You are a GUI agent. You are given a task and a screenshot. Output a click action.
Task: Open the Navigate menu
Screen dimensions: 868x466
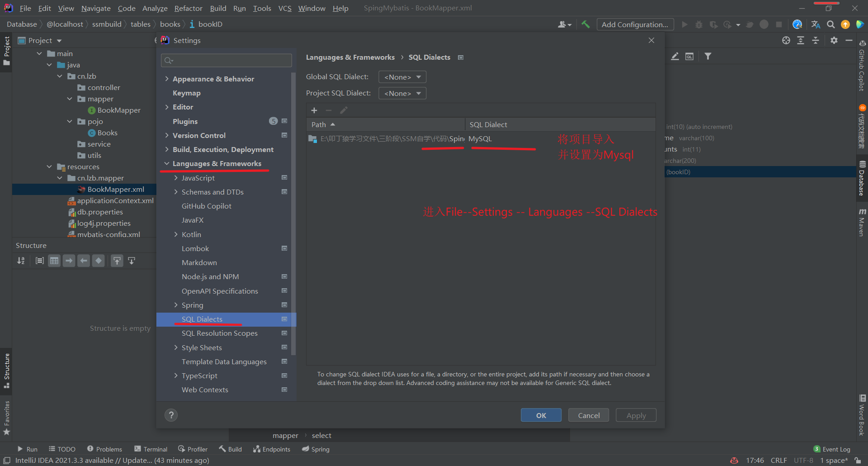pos(96,8)
